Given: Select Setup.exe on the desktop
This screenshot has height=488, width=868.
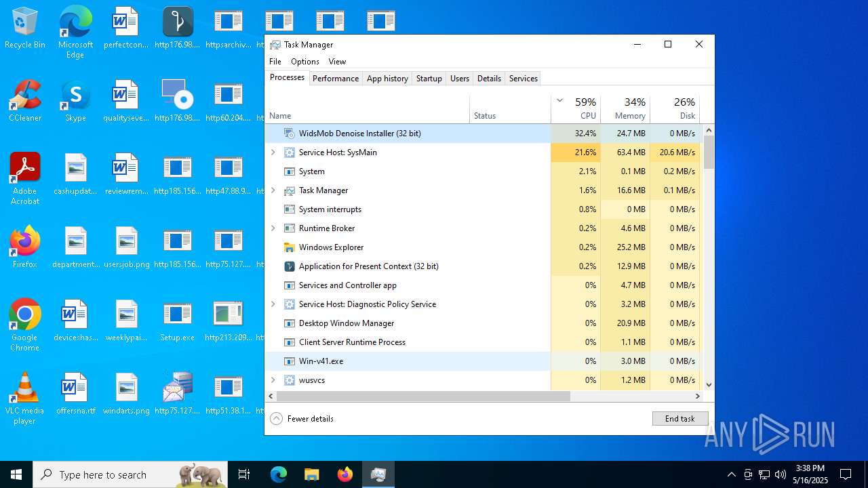Looking at the screenshot, I should point(177,321).
